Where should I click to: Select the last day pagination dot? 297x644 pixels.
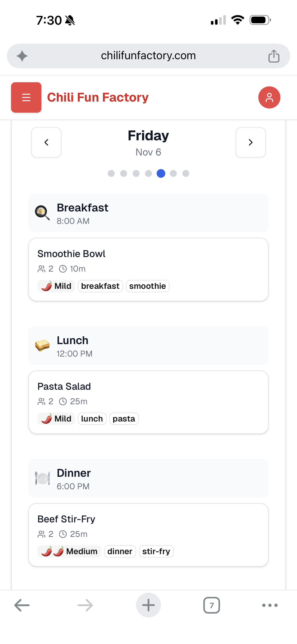pyautogui.click(x=186, y=173)
